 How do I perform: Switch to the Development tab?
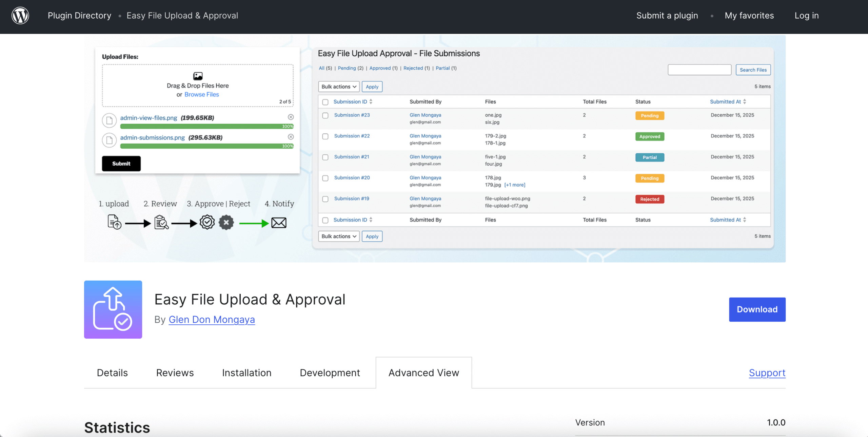pos(330,373)
